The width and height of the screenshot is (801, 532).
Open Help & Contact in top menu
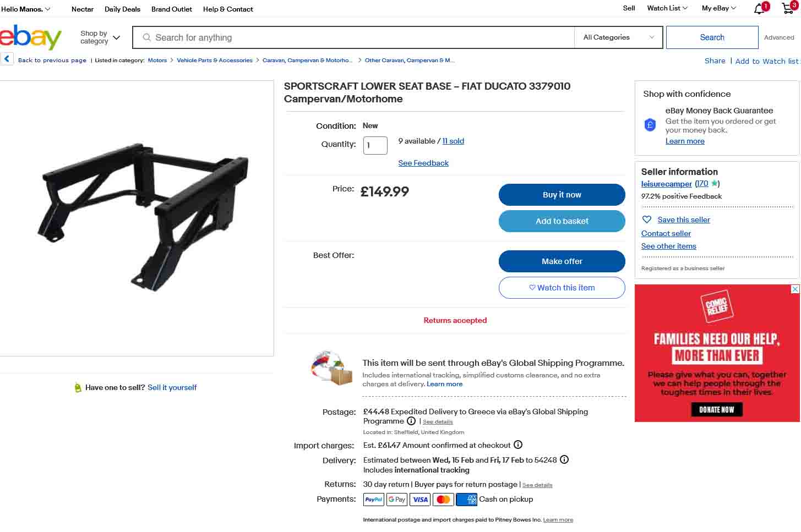tap(228, 9)
